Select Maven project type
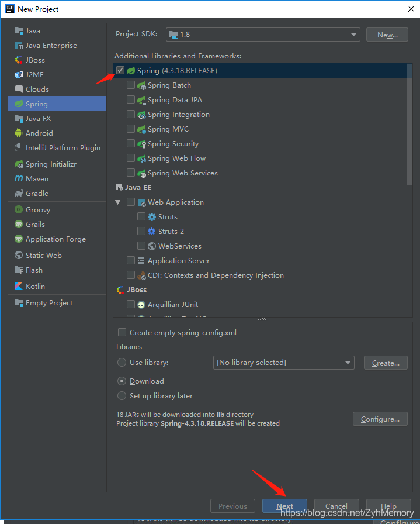This screenshot has width=420, height=524. (57, 179)
